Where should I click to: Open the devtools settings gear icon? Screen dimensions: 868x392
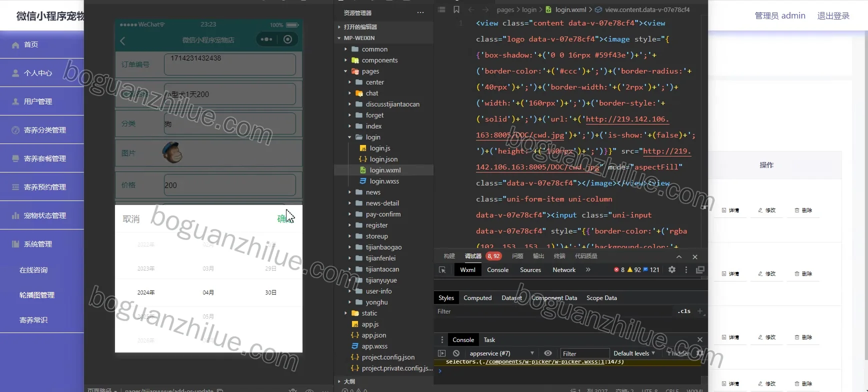[672, 269]
